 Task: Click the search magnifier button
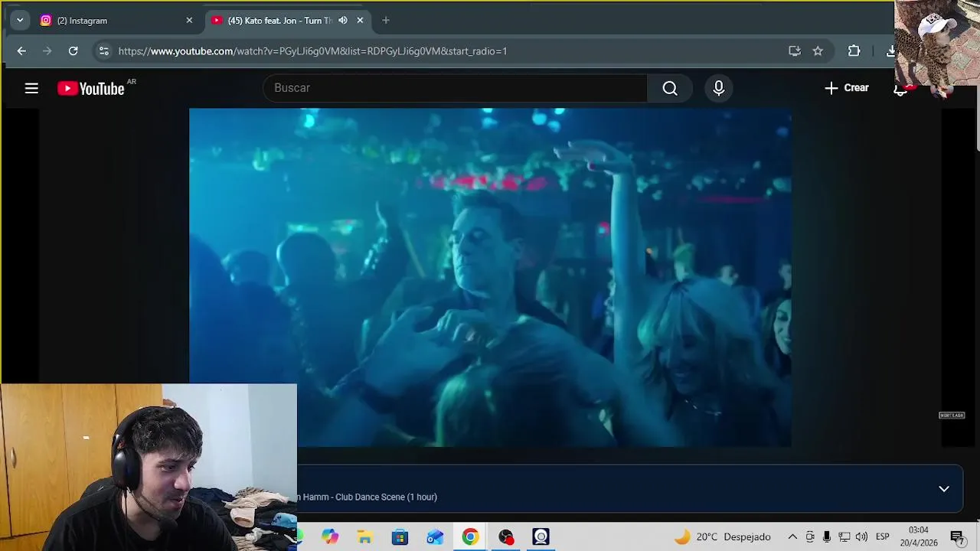coord(670,88)
